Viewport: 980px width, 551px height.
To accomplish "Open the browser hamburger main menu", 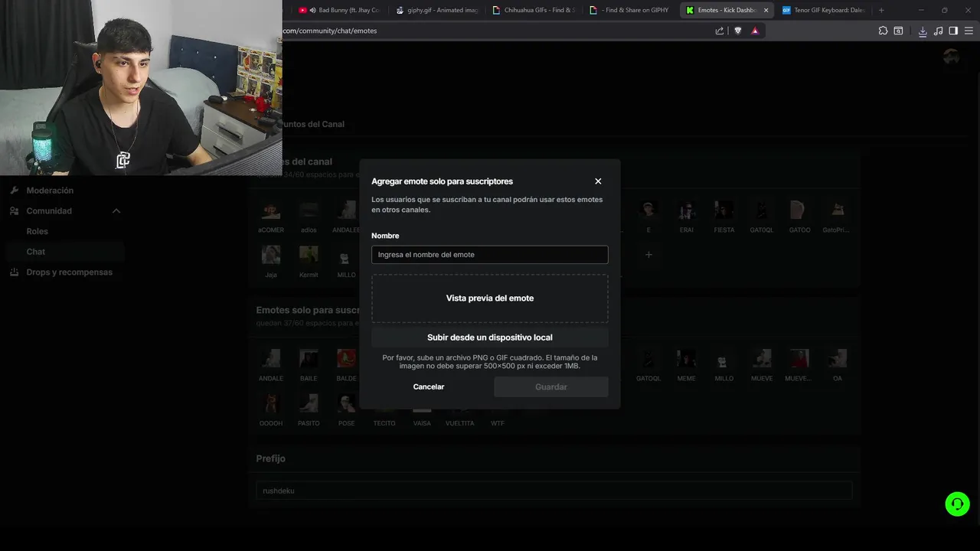I will 969,31.
